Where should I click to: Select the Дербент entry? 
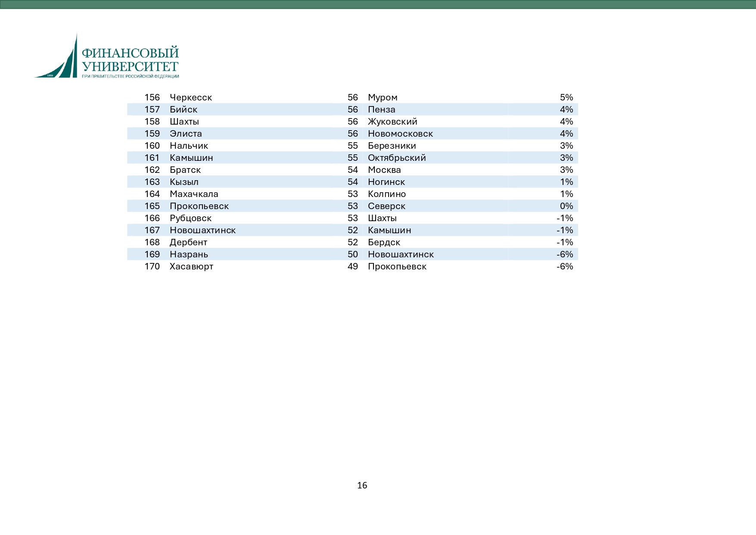(x=188, y=242)
